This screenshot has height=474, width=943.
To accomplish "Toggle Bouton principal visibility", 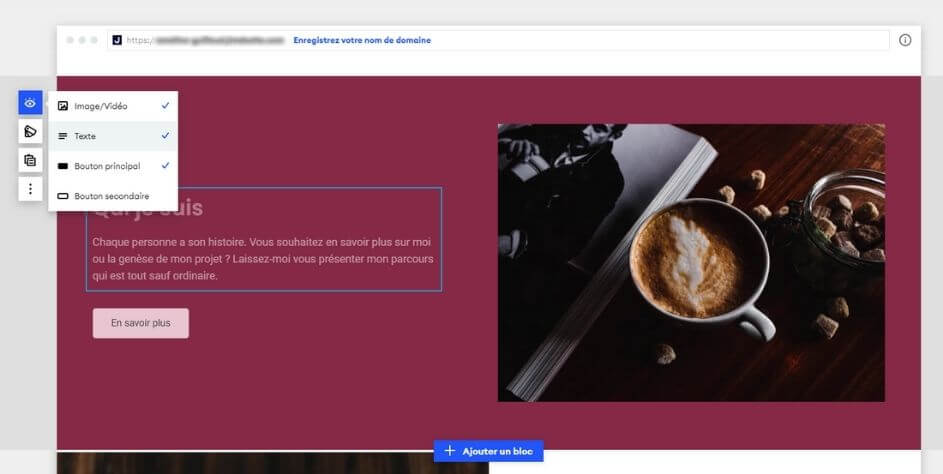I will tap(113, 166).
